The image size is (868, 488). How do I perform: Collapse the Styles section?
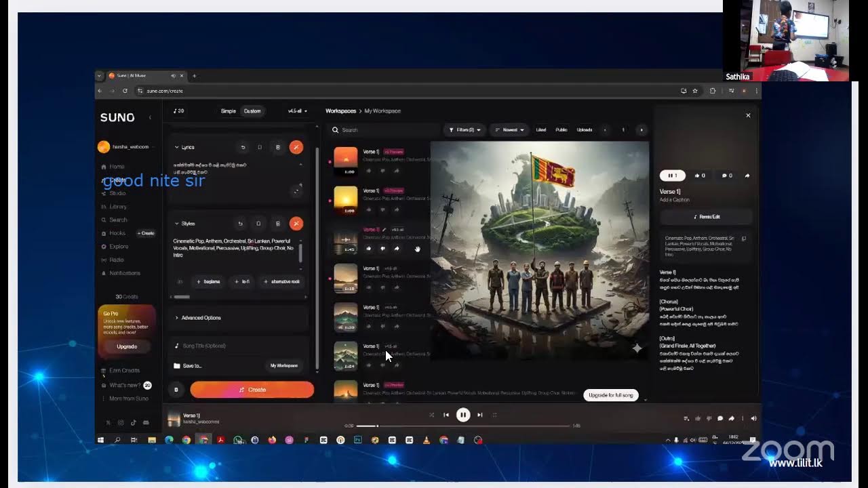184,224
